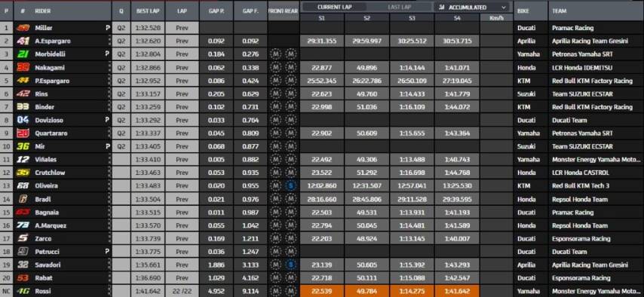Click Crutchlow's yellow 35 number badge
The image size is (644, 297).
(x=23, y=173)
